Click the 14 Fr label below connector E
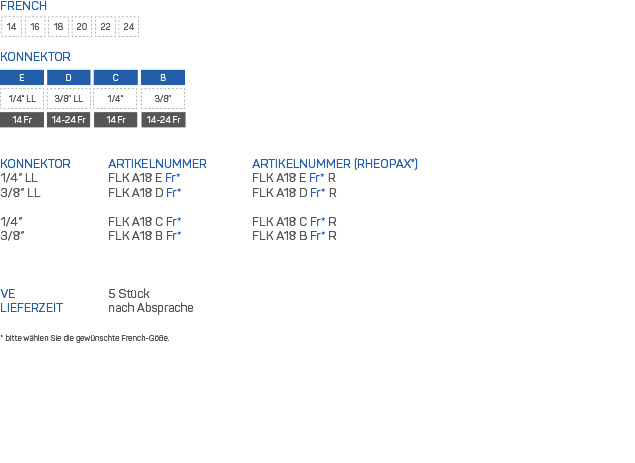Viewport: 635px width, 463px height. click(22, 120)
